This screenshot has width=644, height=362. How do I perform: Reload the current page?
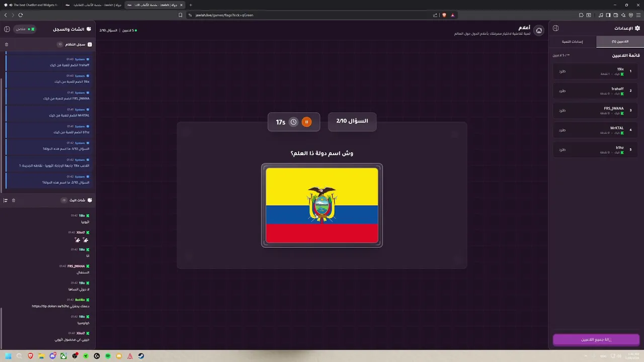21,15
